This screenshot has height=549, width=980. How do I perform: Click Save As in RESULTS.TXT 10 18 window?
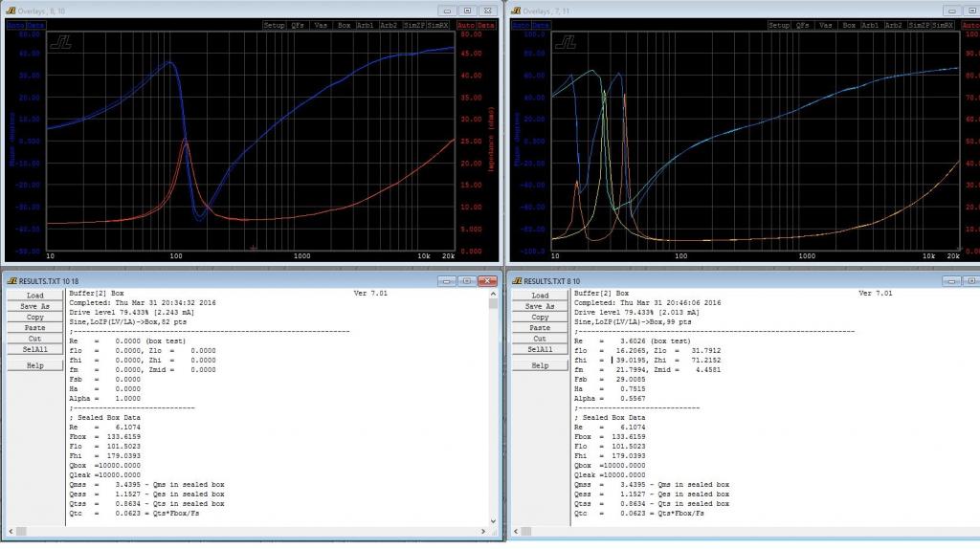pos(35,306)
